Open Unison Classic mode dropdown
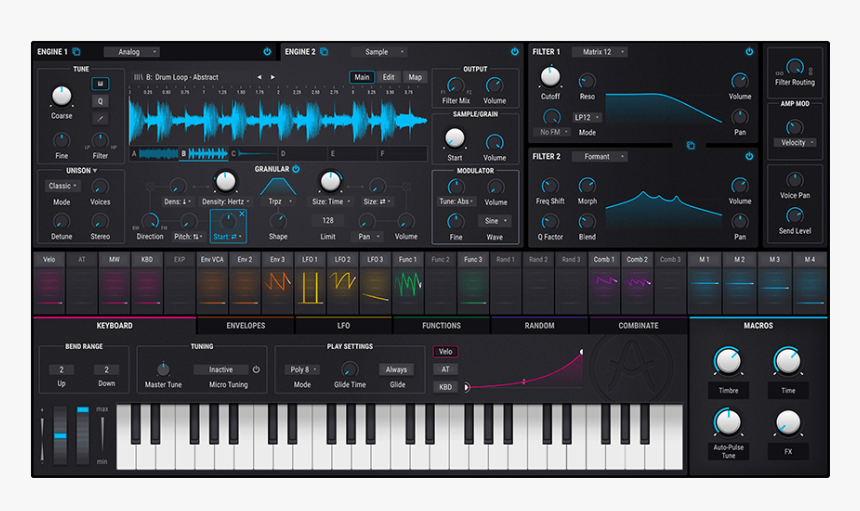This screenshot has height=511, width=860. (x=62, y=186)
